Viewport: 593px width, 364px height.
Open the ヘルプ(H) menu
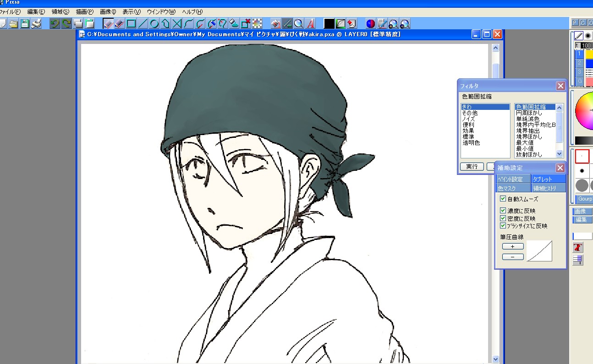[192, 11]
